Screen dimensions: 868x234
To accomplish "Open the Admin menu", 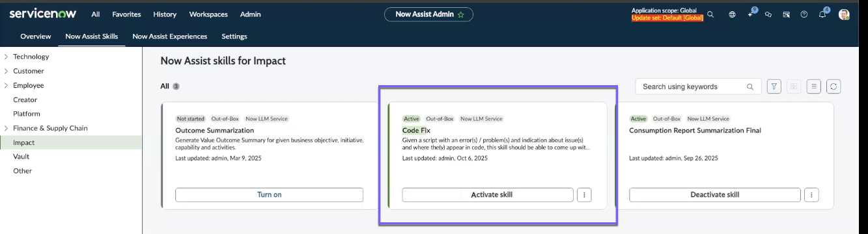I will coord(251,14).
